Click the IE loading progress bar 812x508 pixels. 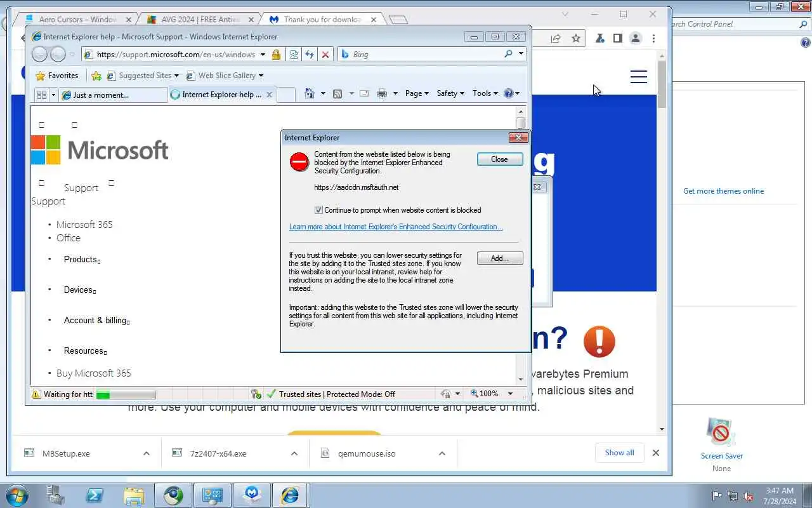[x=126, y=394]
